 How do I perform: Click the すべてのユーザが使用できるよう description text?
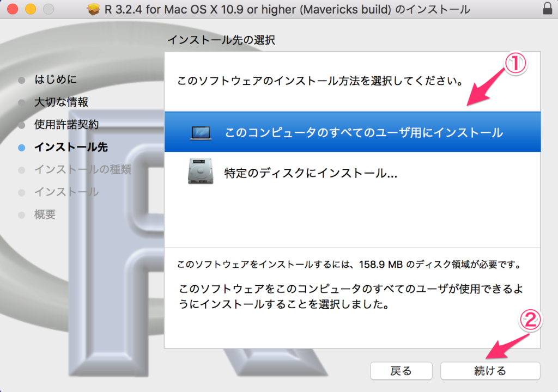click(x=350, y=296)
